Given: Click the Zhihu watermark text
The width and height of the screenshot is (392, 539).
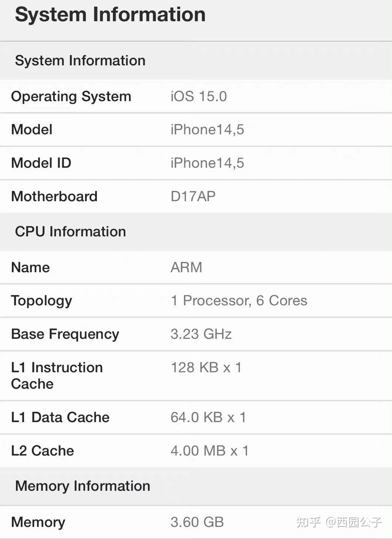Looking at the screenshot, I should point(339,522).
